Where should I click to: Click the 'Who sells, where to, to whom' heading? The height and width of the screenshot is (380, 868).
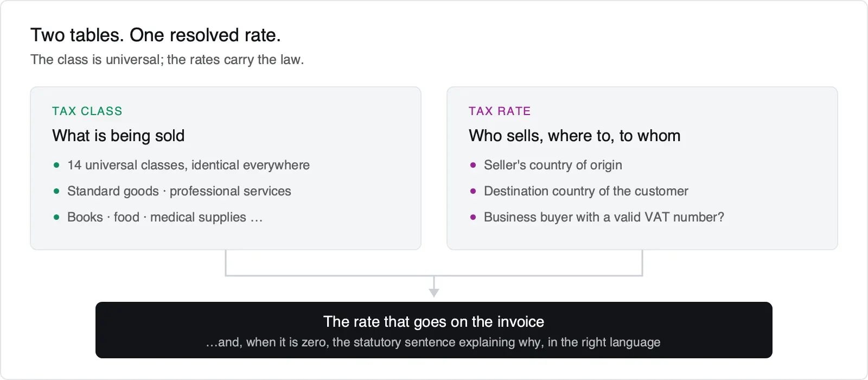point(575,136)
